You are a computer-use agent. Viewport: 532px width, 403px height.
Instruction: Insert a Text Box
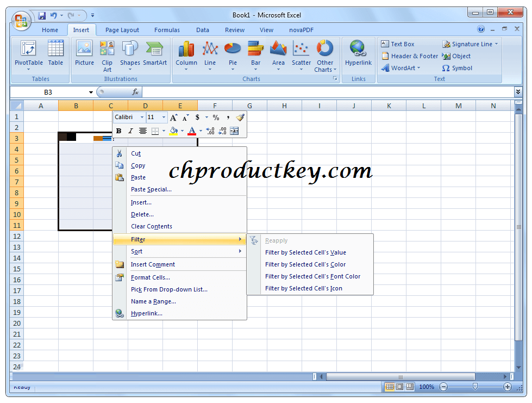click(x=397, y=44)
